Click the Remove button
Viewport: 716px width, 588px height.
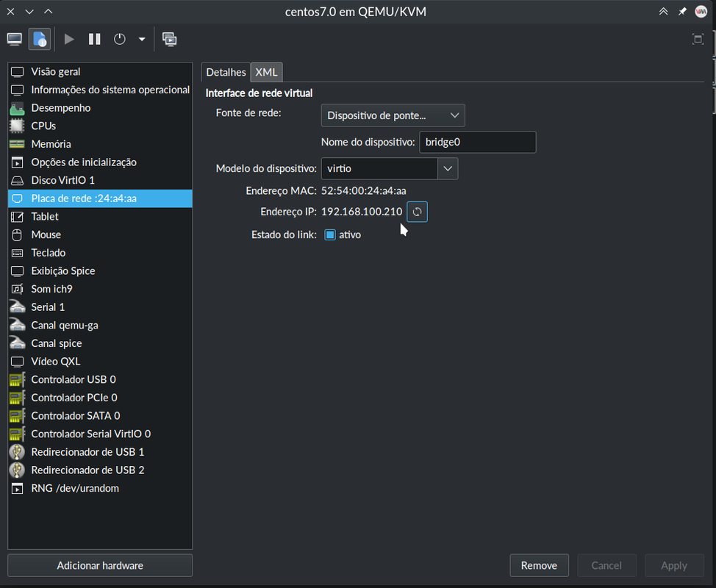pos(540,566)
